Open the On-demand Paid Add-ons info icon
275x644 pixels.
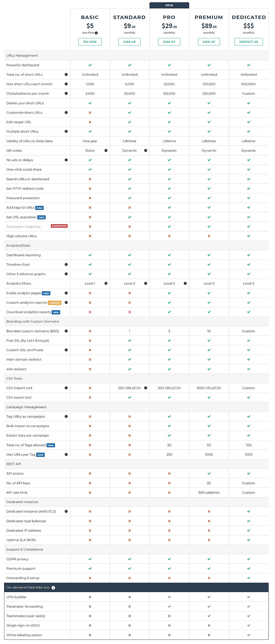pyautogui.click(x=53, y=587)
